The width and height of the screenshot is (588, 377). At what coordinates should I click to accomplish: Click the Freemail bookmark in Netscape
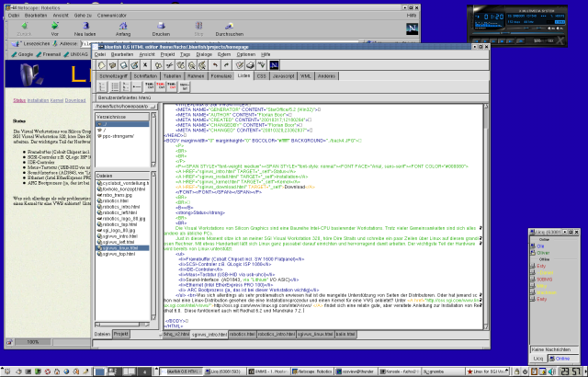pos(49,54)
